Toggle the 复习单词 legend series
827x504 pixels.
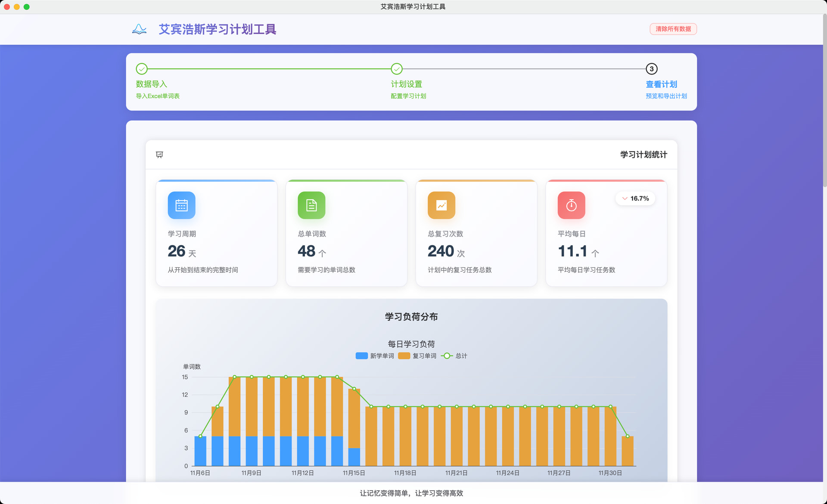point(417,356)
